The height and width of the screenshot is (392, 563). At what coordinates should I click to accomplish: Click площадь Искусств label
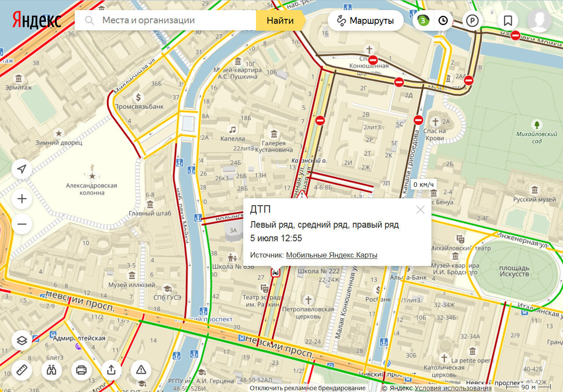click(x=514, y=271)
